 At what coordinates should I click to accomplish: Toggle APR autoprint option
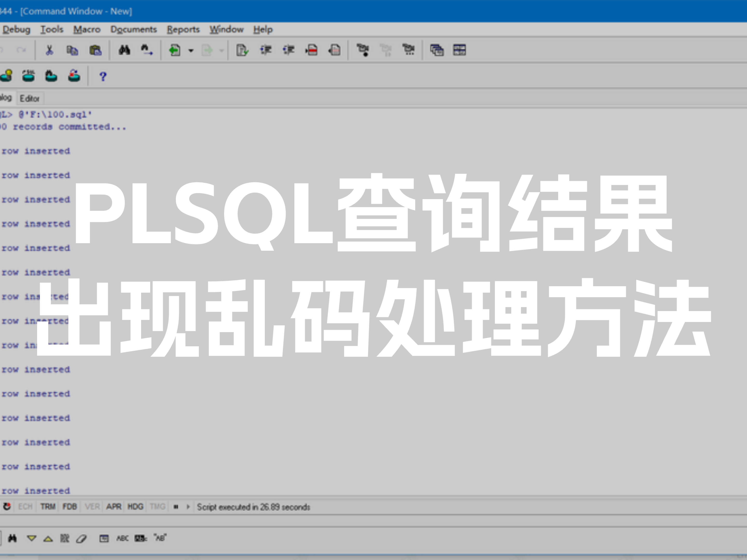click(114, 506)
